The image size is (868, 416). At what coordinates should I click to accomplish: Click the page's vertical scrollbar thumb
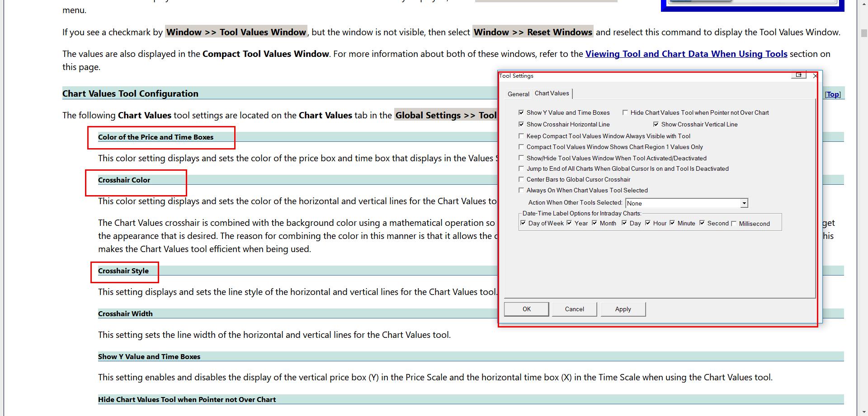864,33
